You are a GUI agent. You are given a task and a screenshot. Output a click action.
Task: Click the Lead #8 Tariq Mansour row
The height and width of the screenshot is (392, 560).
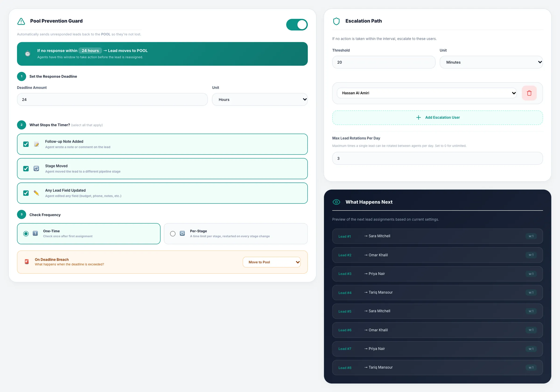pos(437,368)
